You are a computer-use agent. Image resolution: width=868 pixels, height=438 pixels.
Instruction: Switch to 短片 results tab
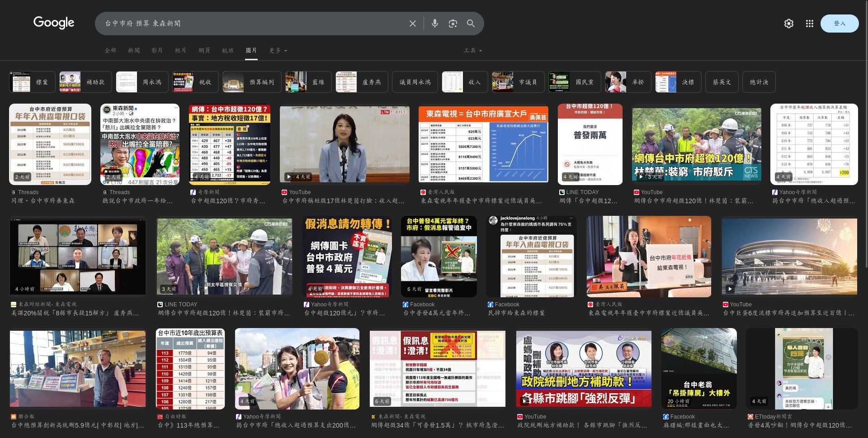[x=181, y=50]
